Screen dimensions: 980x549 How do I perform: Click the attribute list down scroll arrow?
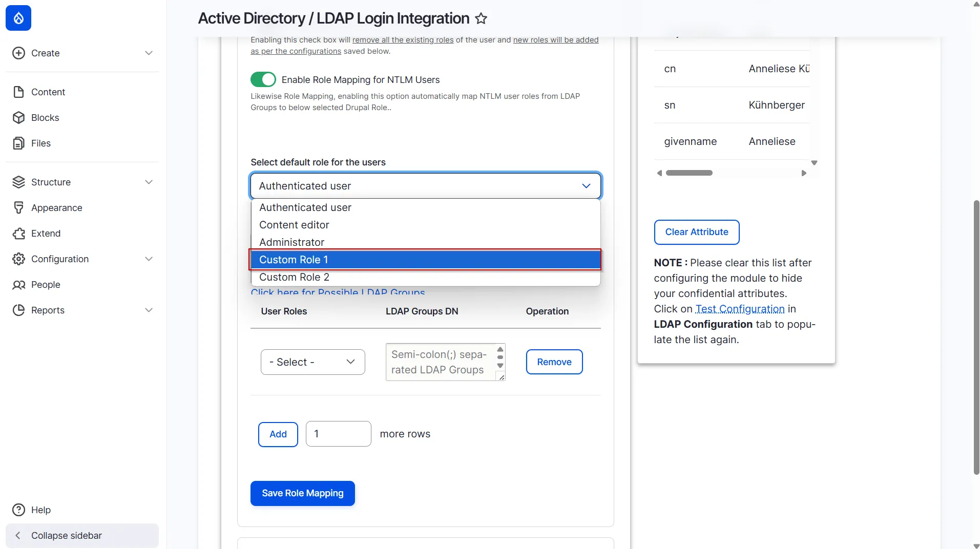pyautogui.click(x=814, y=163)
